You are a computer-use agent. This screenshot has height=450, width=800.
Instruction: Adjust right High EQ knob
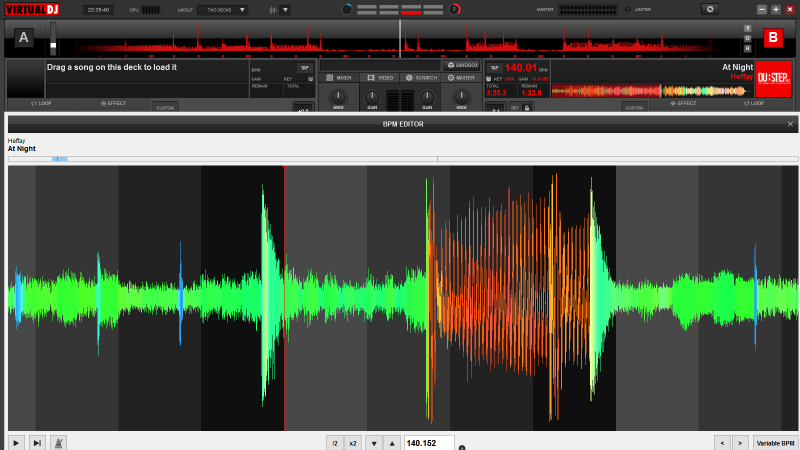pos(461,97)
